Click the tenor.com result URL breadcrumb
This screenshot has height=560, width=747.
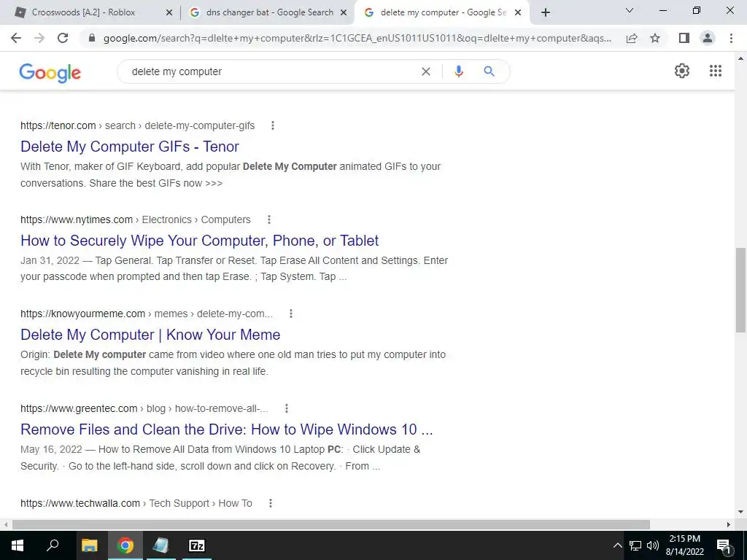pos(138,125)
